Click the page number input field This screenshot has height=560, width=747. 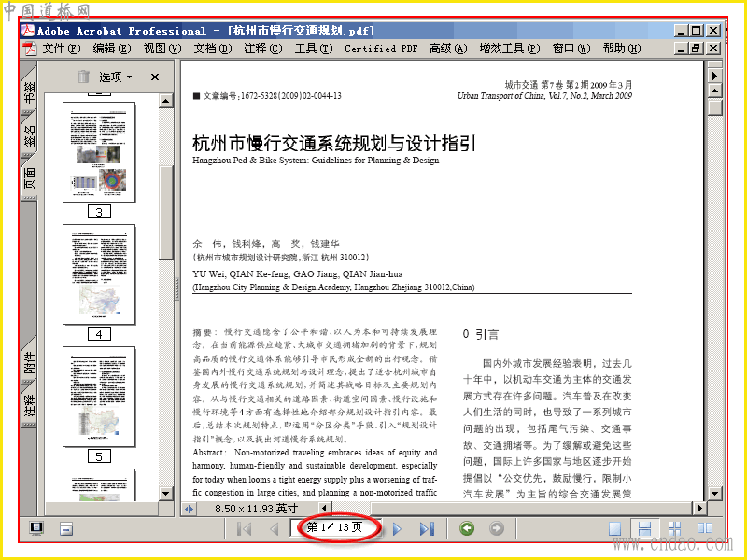click(335, 527)
